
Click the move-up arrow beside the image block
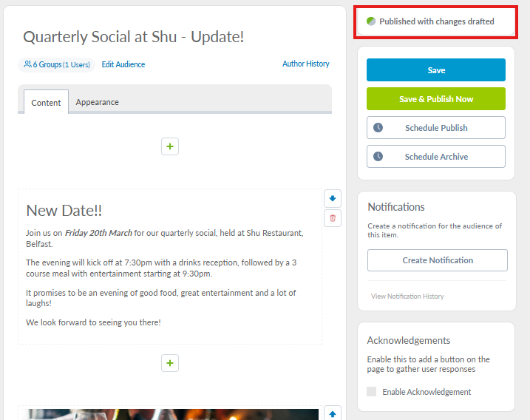[332, 414]
